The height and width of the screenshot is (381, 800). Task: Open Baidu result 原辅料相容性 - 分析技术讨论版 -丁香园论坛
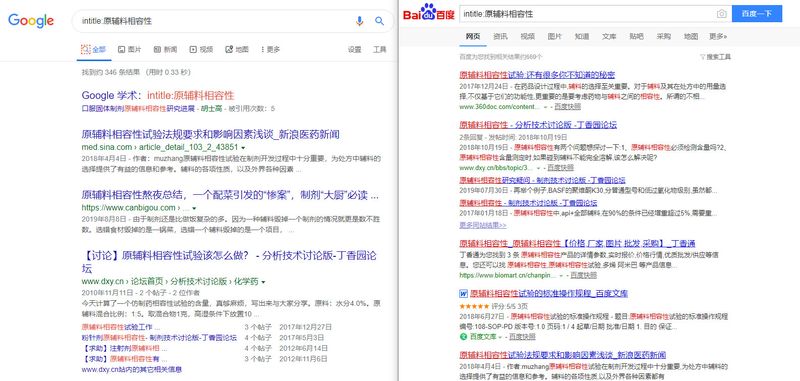538,124
